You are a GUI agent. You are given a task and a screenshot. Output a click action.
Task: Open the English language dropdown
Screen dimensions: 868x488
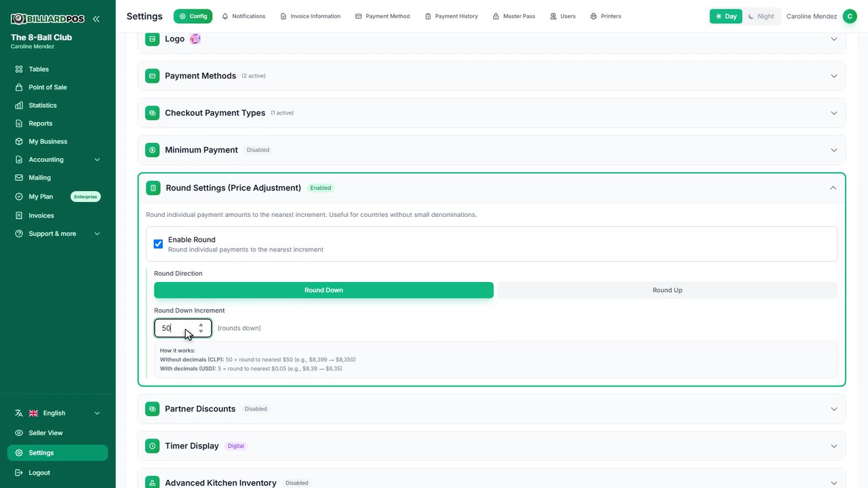[x=58, y=413]
